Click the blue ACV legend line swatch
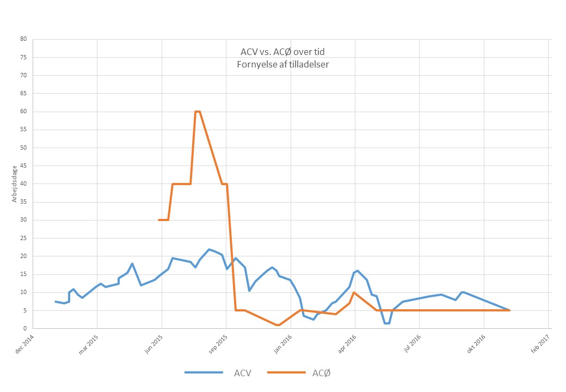 click(x=204, y=372)
